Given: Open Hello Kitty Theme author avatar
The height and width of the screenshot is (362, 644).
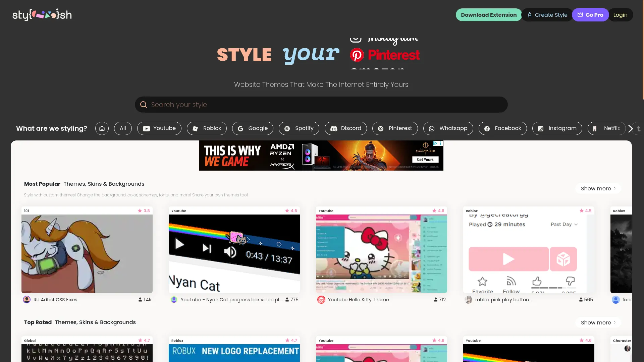Looking at the screenshot, I should [x=321, y=300].
